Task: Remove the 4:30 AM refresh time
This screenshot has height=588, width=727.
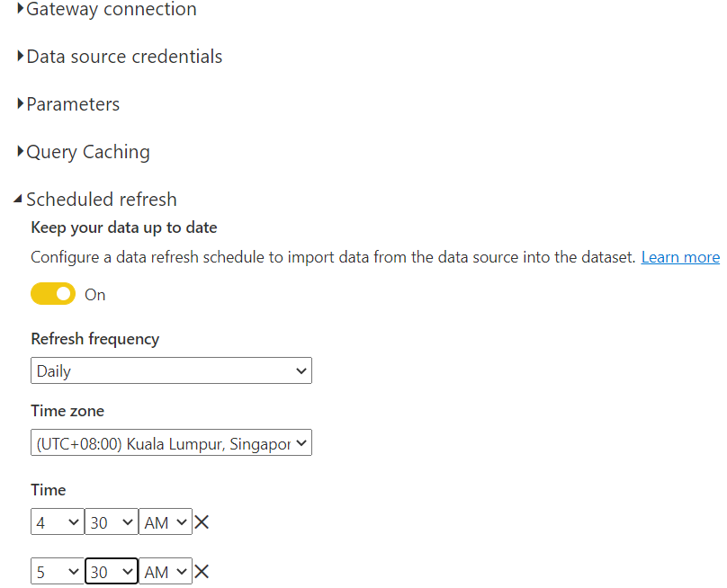Action: (202, 522)
